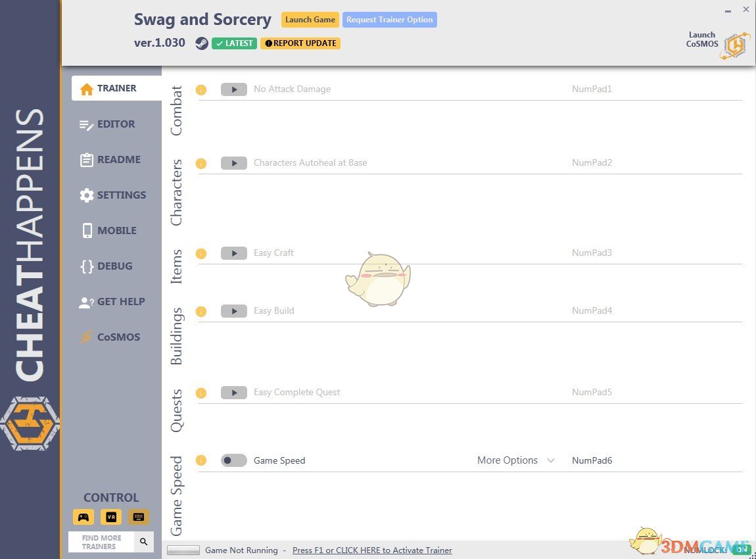The height and width of the screenshot is (559, 756).
Task: Minimize the trainer window
Action: coord(728,11)
